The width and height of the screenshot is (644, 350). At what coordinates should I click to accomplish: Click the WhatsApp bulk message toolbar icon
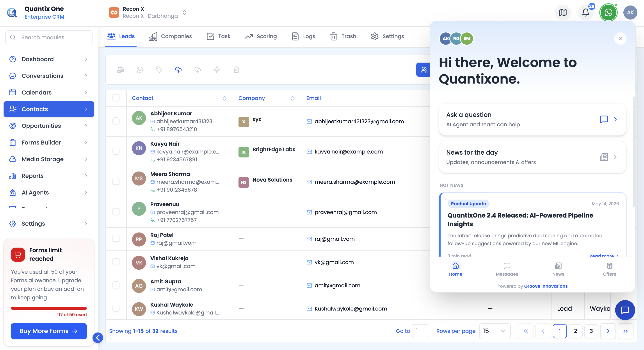[x=140, y=70]
